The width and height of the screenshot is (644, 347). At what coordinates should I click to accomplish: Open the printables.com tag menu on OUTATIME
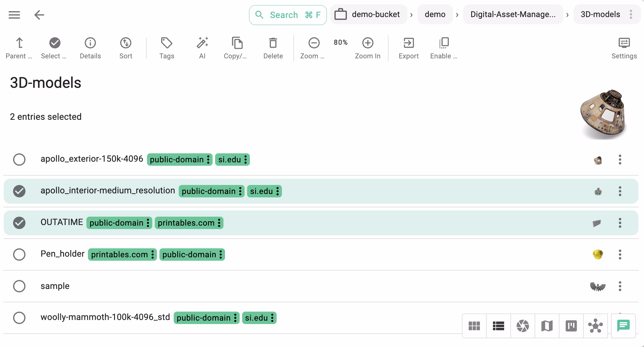point(219,223)
